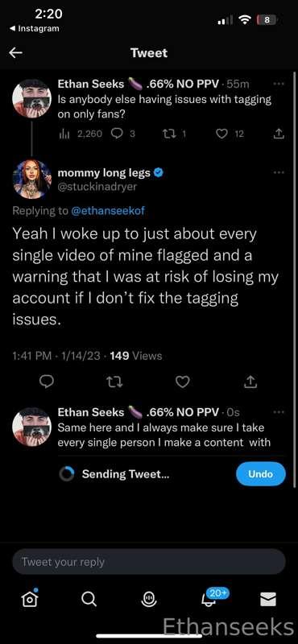Retweet mommy long legs' reply

(115, 382)
